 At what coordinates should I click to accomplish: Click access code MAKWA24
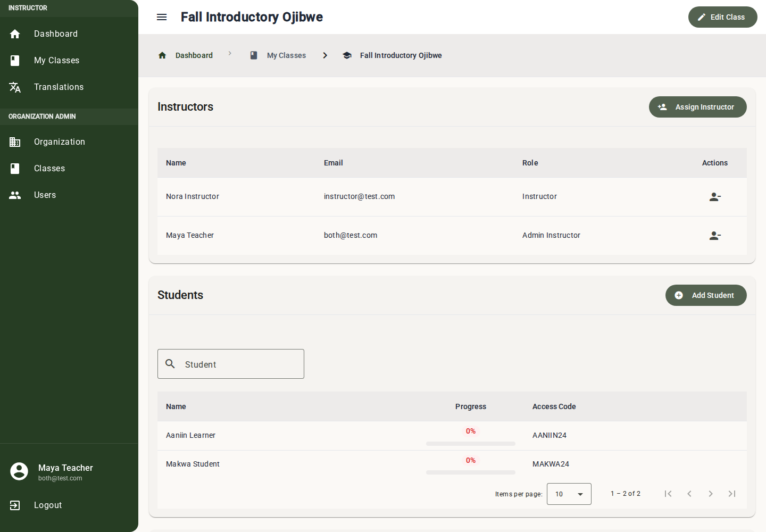click(551, 464)
